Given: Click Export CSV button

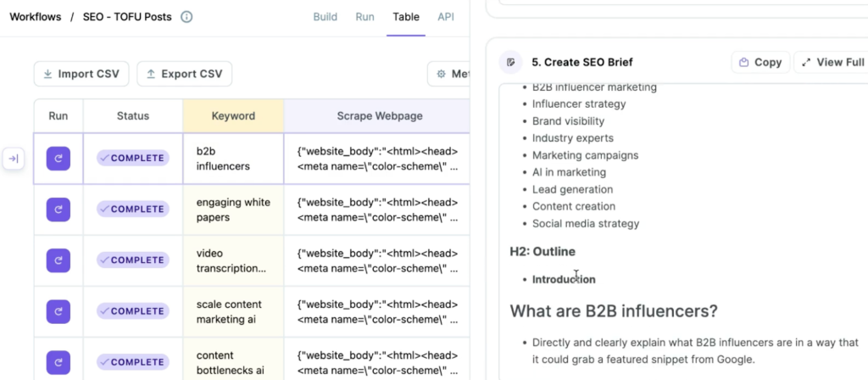Looking at the screenshot, I should point(184,74).
